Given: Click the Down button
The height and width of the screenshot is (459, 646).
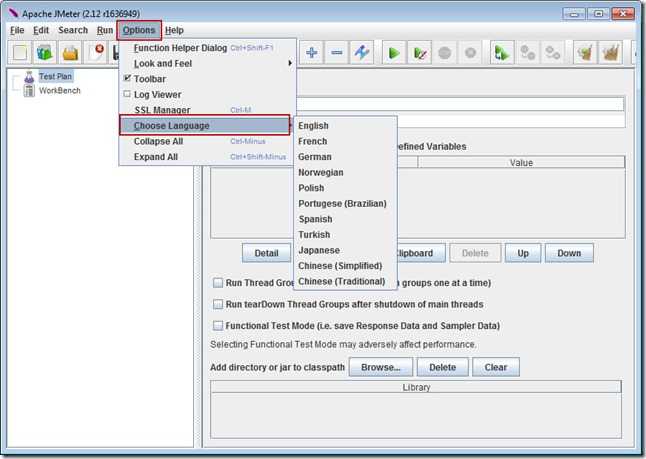Looking at the screenshot, I should 569,253.
